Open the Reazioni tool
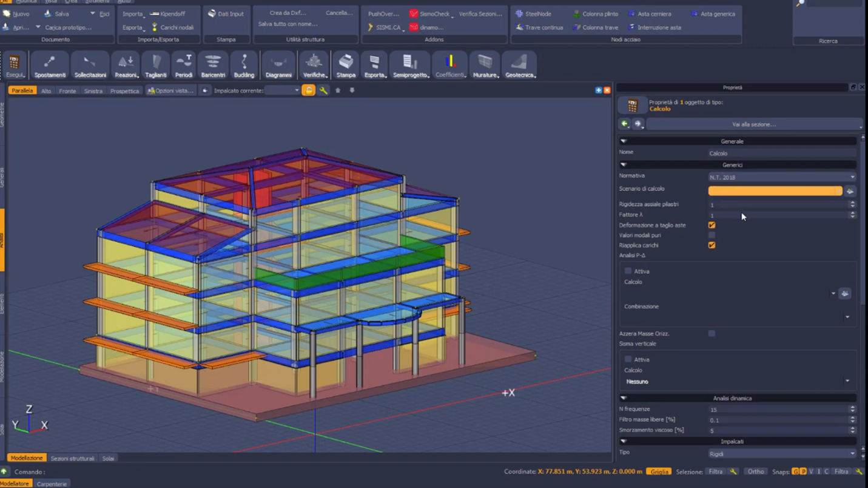This screenshot has height=488, width=868. pos(126,66)
